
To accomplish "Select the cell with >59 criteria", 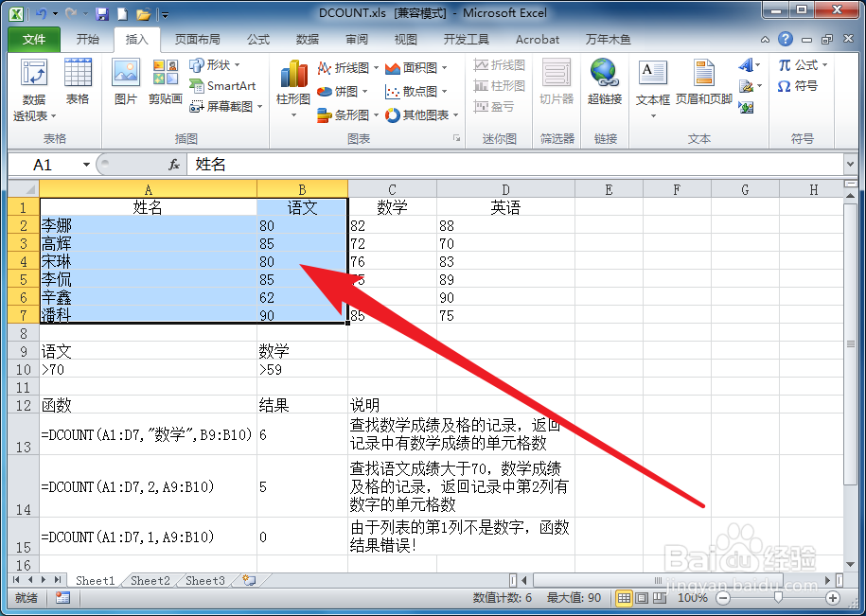I will click(302, 369).
